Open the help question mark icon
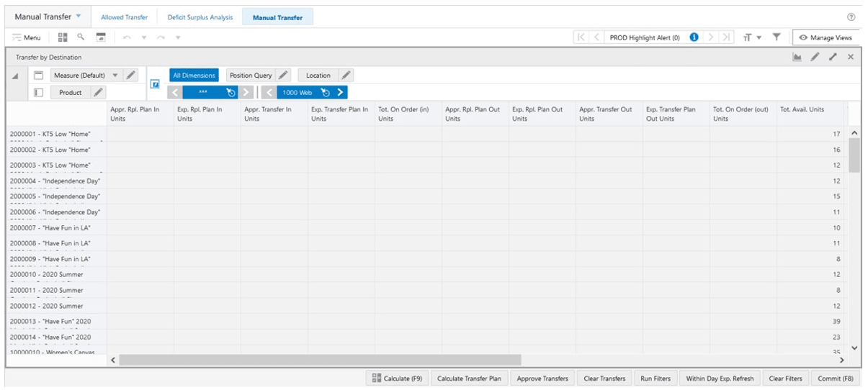Screen dimensions: 868x390 click(851, 17)
